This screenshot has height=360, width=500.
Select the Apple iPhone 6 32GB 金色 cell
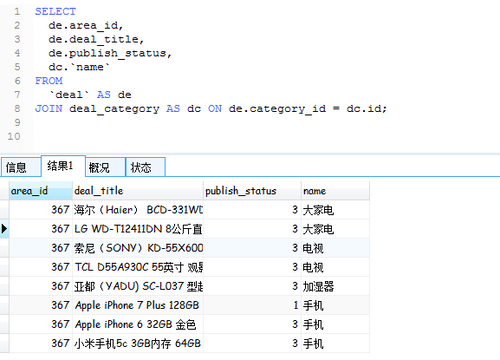[x=138, y=324]
